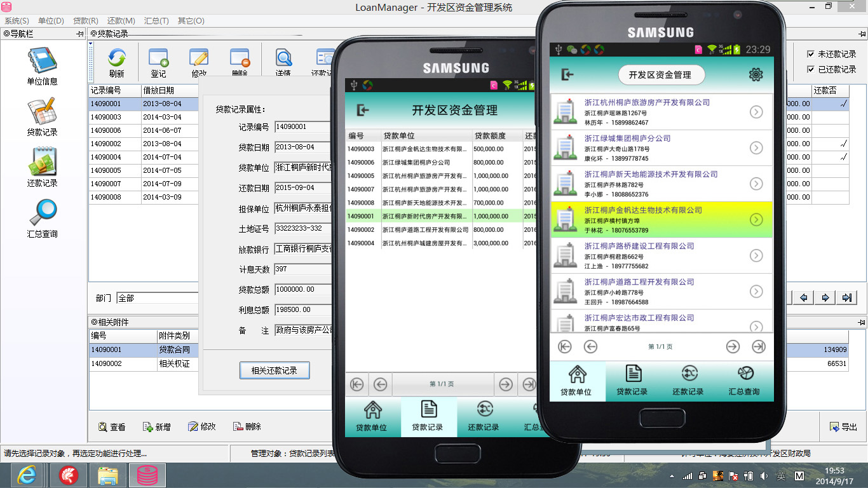The height and width of the screenshot is (488, 868).
Task: Switch to 贷款单位 tab on back phone
Action: click(372, 416)
